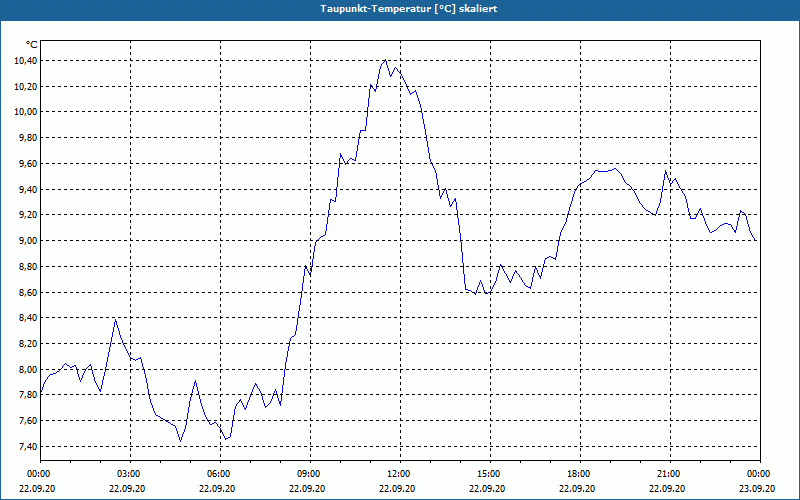This screenshot has height=500, width=800.
Task: Select the 8,40 y-axis value
Action: click(x=29, y=318)
